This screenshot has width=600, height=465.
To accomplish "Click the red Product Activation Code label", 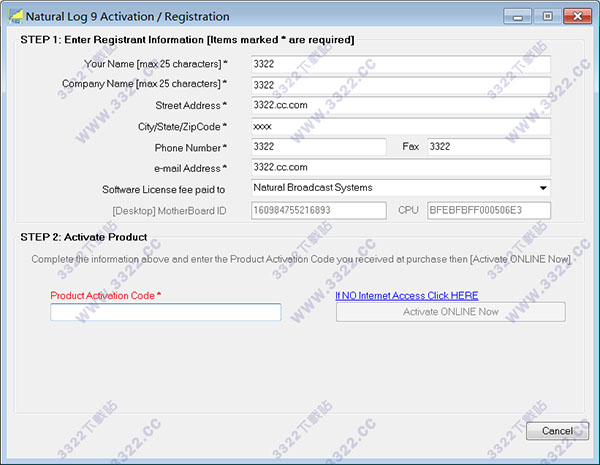I will (106, 295).
